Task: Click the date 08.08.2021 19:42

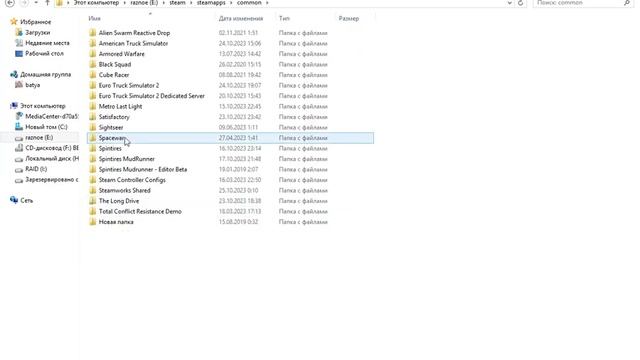Action: pos(240,75)
